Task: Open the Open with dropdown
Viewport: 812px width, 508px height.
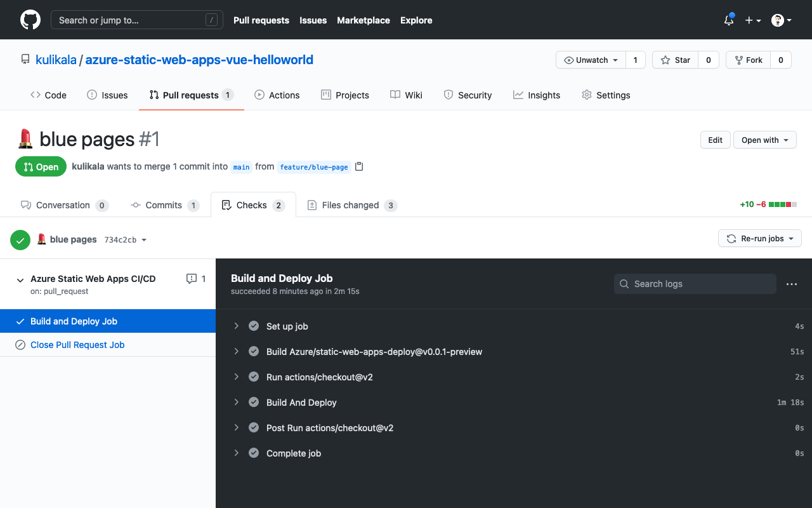Action: click(x=764, y=140)
